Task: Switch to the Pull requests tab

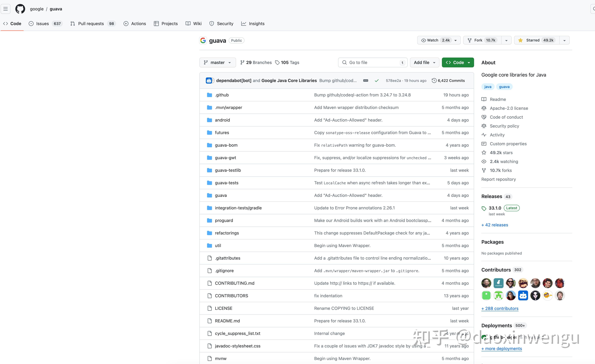Action: coord(91,24)
